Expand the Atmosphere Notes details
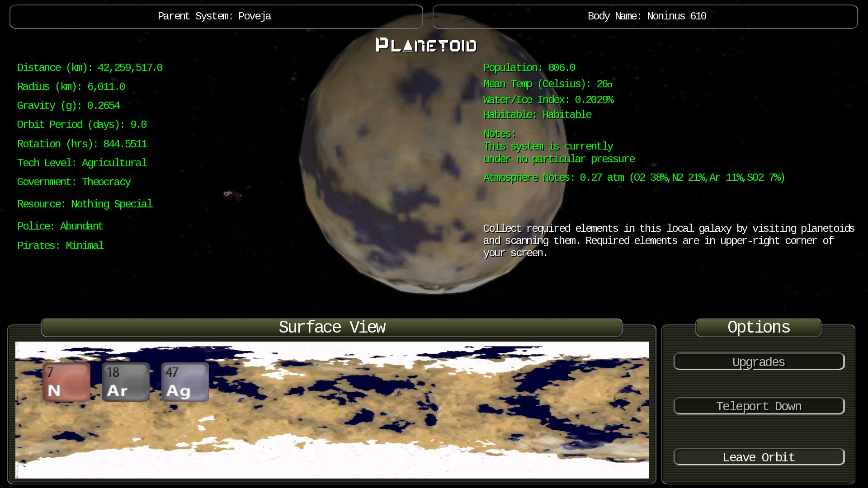 click(x=528, y=178)
